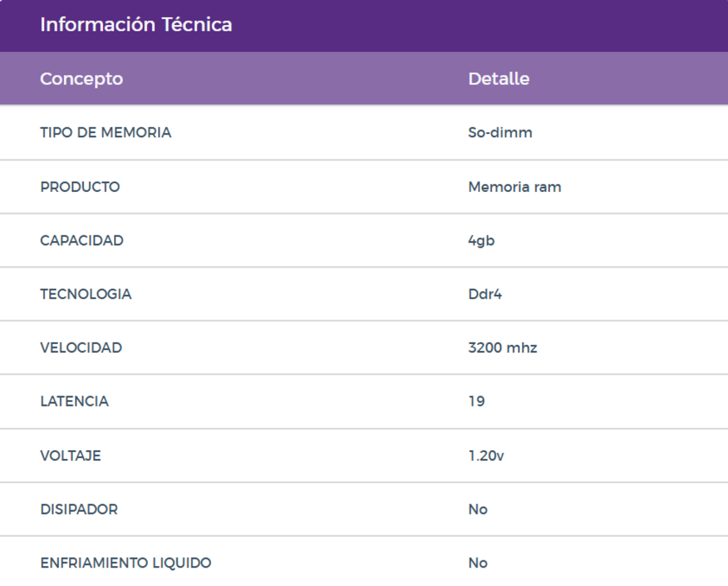Viewport: 728px width, 586px height.
Task: Click the Ddr4 technology value
Action: pyautogui.click(x=485, y=294)
